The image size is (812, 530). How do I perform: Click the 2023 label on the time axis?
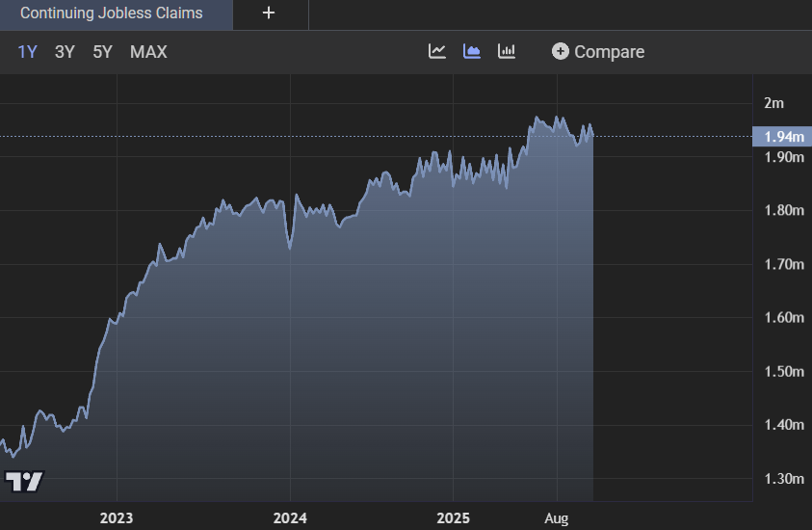click(x=117, y=518)
